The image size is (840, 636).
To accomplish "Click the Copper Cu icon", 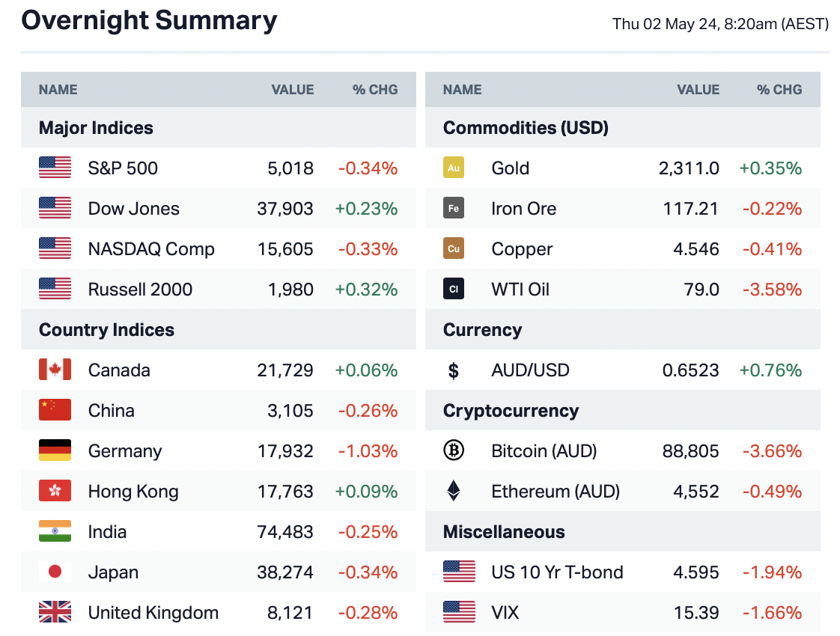I will [x=454, y=249].
